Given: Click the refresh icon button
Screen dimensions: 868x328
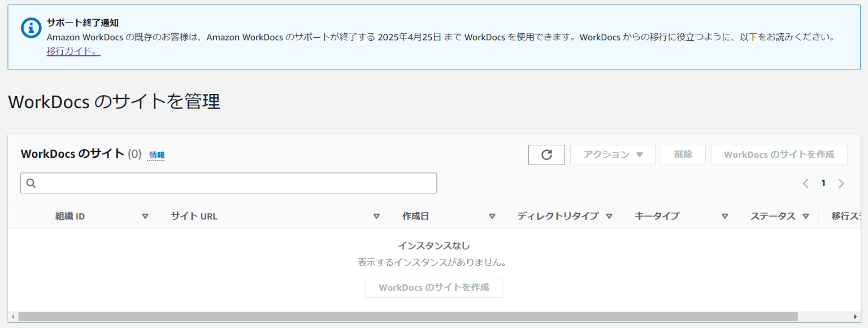Looking at the screenshot, I should pyautogui.click(x=546, y=155).
